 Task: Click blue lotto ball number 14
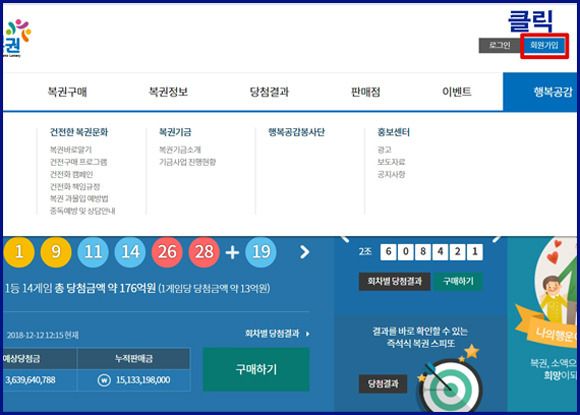tap(130, 252)
